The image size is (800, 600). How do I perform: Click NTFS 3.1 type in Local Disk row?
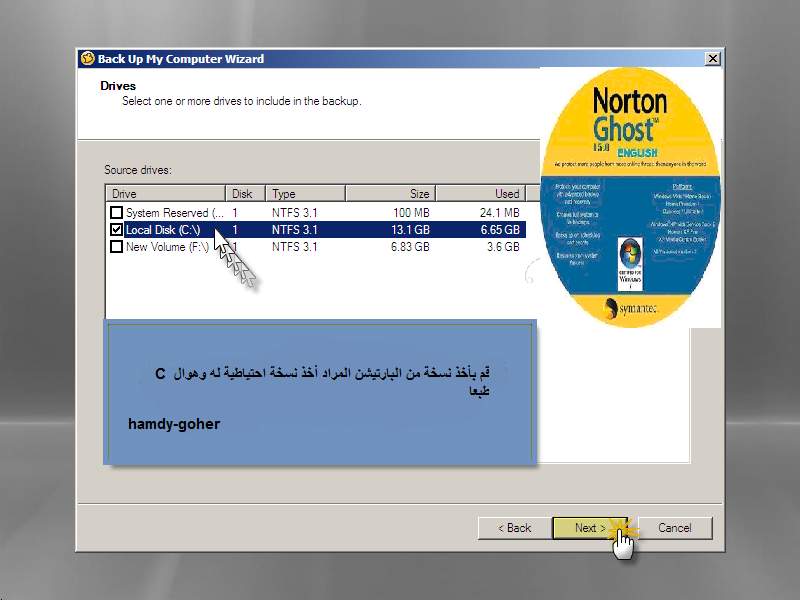pos(294,230)
